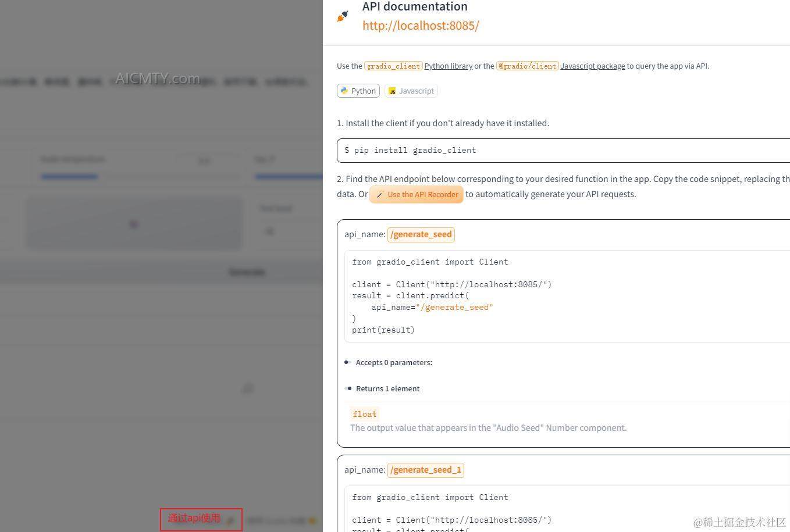This screenshot has width=790, height=532.
Task: Click the /generate_seed_1 endpoint name badge
Action: tap(425, 470)
